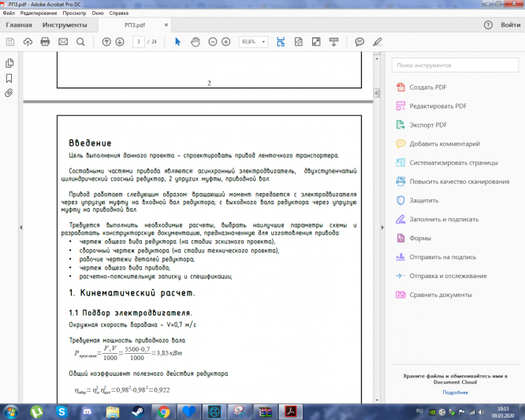Send file by email icon
The height and width of the screenshot is (420, 525).
63,42
